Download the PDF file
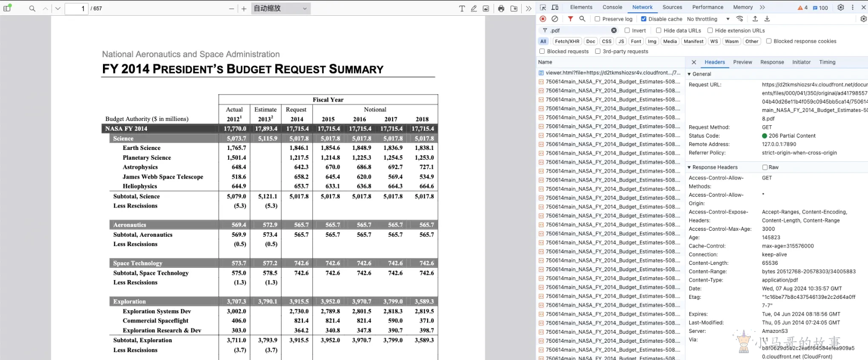 click(514, 8)
